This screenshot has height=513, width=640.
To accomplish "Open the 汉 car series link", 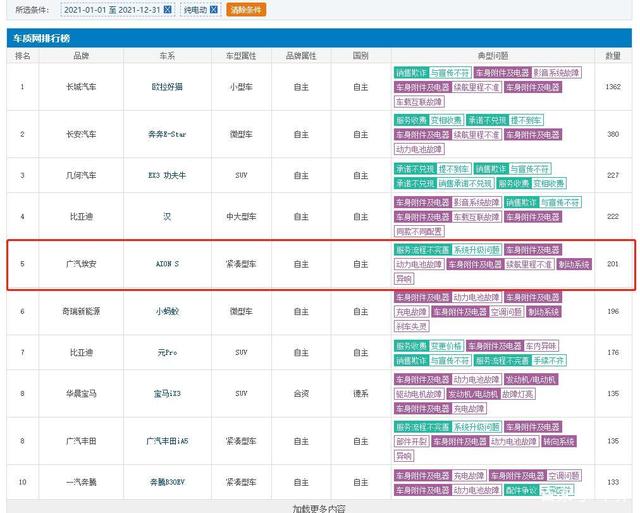I will 167,217.
